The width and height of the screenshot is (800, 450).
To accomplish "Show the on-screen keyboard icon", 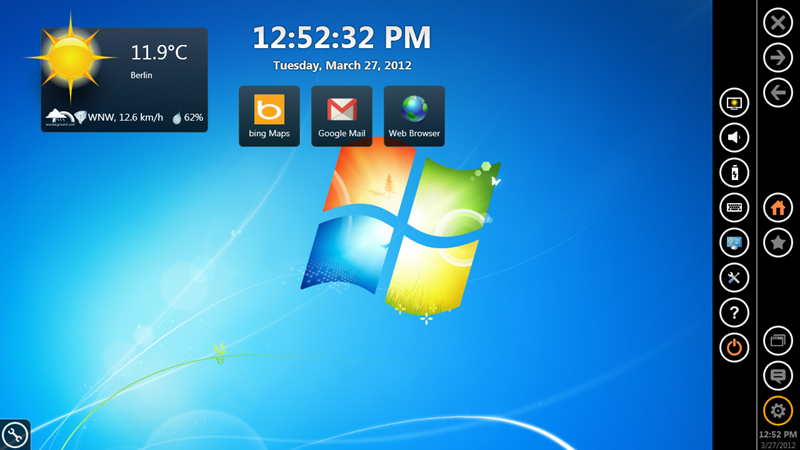I will tap(734, 208).
